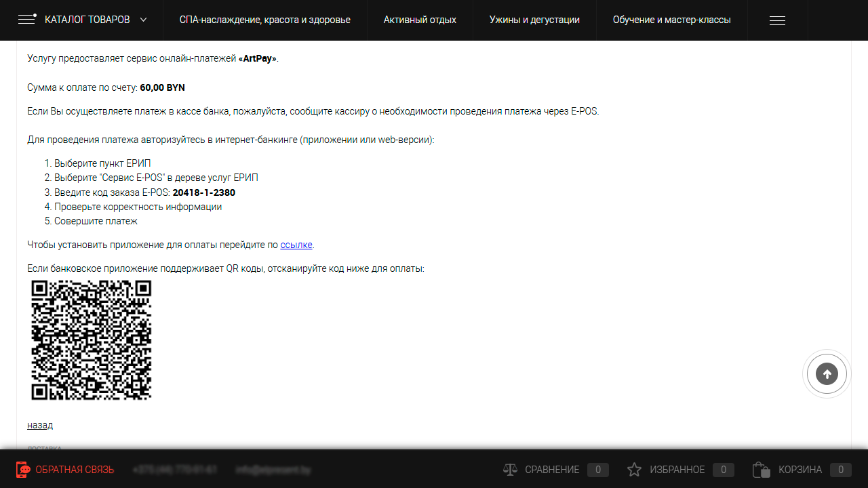
Task: Open ОБРАТНАЯ СВЯЗЬ feedback form
Action: click(x=75, y=470)
